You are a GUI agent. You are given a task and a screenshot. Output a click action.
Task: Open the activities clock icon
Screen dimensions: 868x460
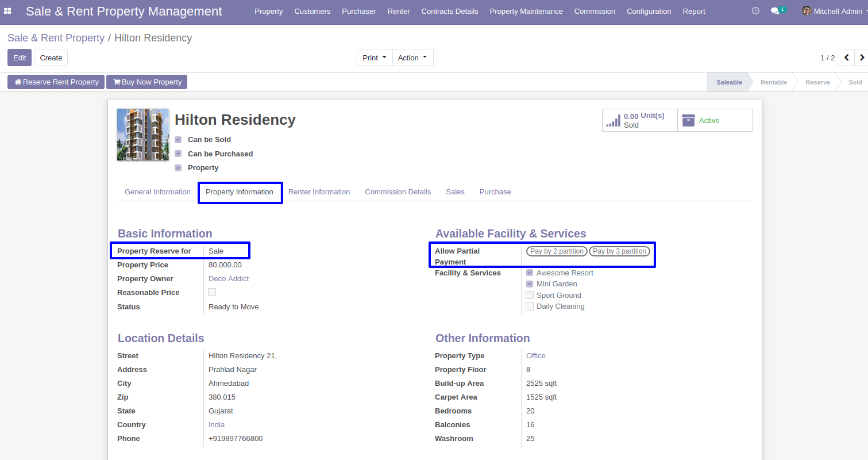pyautogui.click(x=755, y=11)
